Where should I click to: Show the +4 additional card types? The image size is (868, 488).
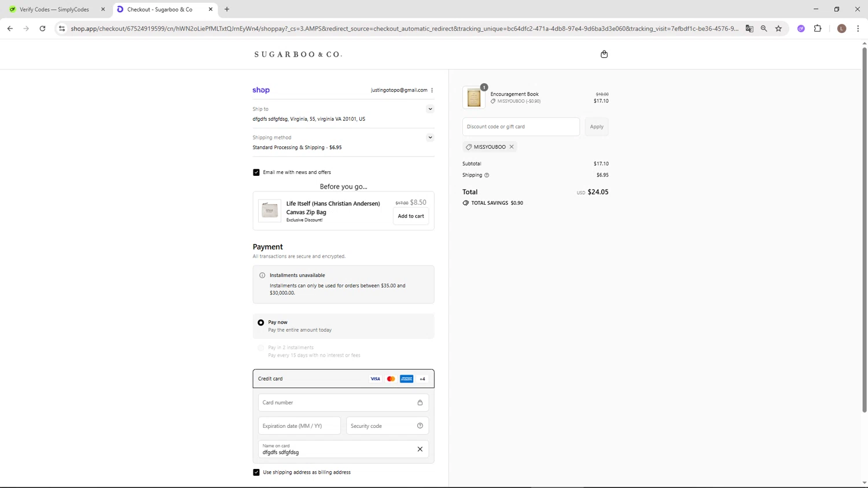pyautogui.click(x=422, y=379)
